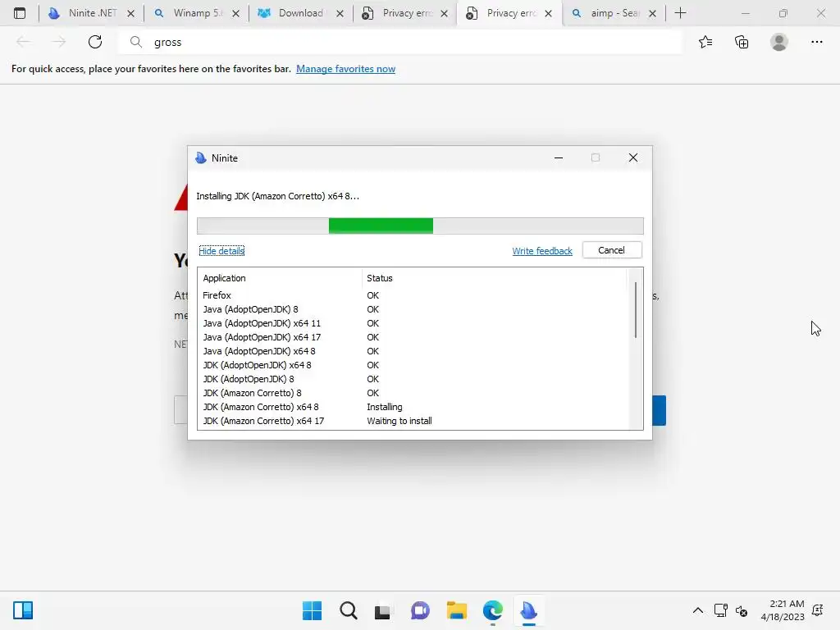This screenshot has width=840, height=630.
Task: Select JDK (Amazon Corretto) x64 8 row
Action: coord(413,407)
